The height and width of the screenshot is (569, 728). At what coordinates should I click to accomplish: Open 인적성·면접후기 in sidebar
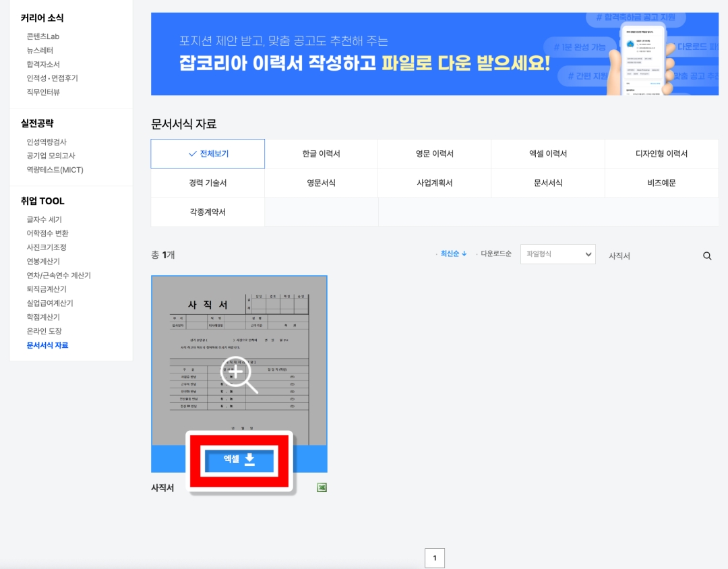pyautogui.click(x=52, y=78)
